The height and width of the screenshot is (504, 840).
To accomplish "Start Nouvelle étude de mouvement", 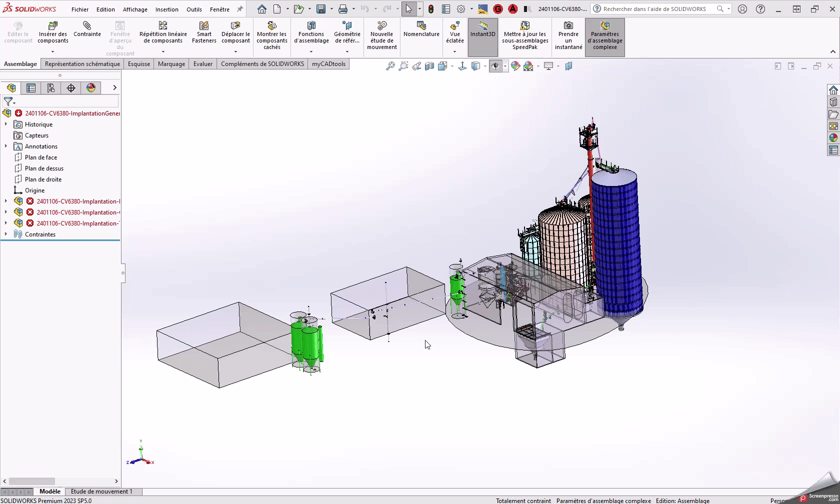I will (382, 35).
